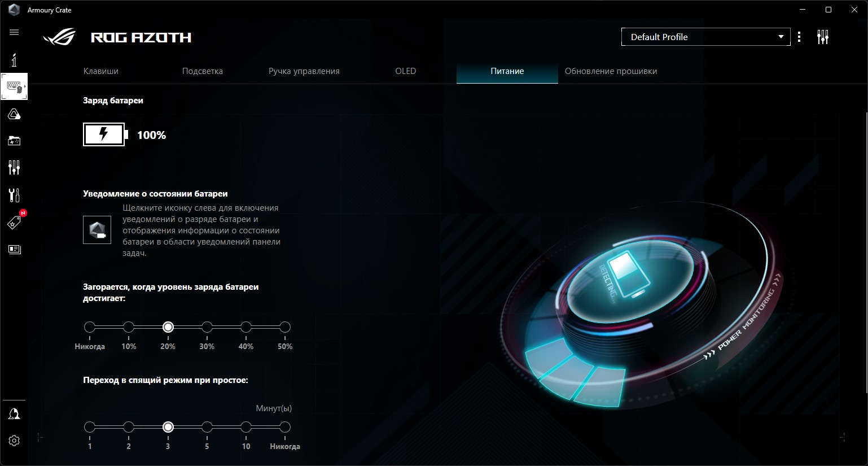The width and height of the screenshot is (868, 466).
Task: Toggle battery status notification icon
Action: coord(97,230)
